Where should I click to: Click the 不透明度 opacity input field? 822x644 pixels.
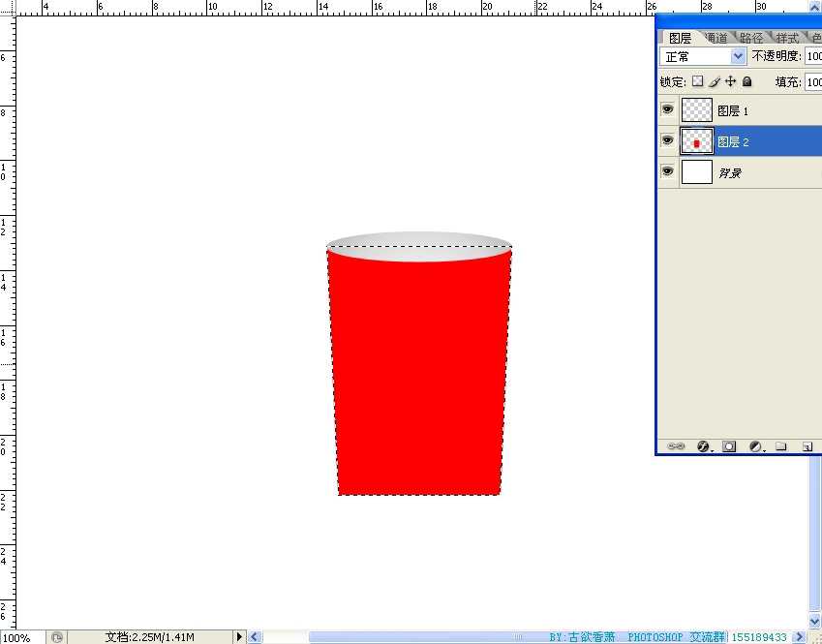click(813, 57)
